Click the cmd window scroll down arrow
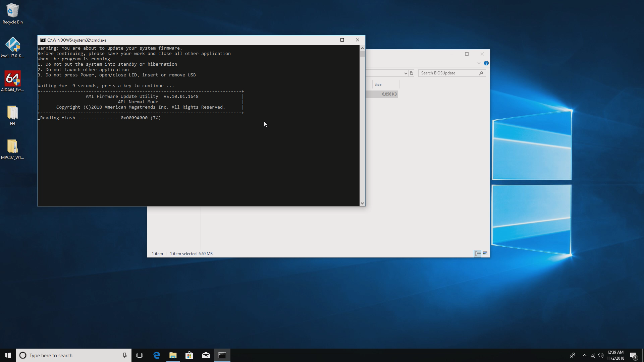Viewport: 644px width, 362px height. click(362, 203)
